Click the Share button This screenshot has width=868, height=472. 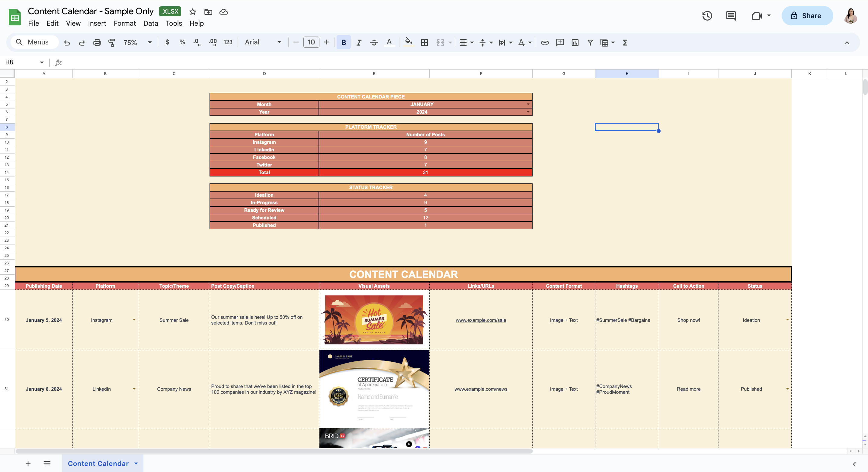807,16
